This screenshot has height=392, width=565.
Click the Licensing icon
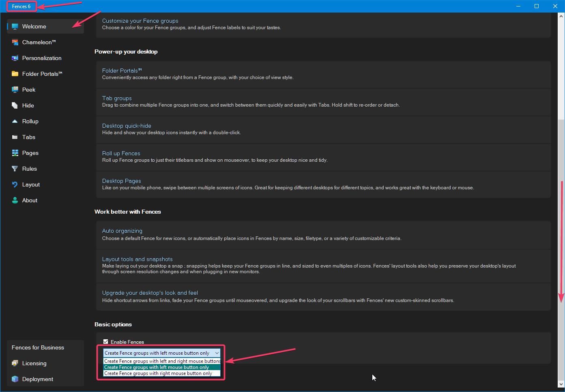(x=15, y=363)
